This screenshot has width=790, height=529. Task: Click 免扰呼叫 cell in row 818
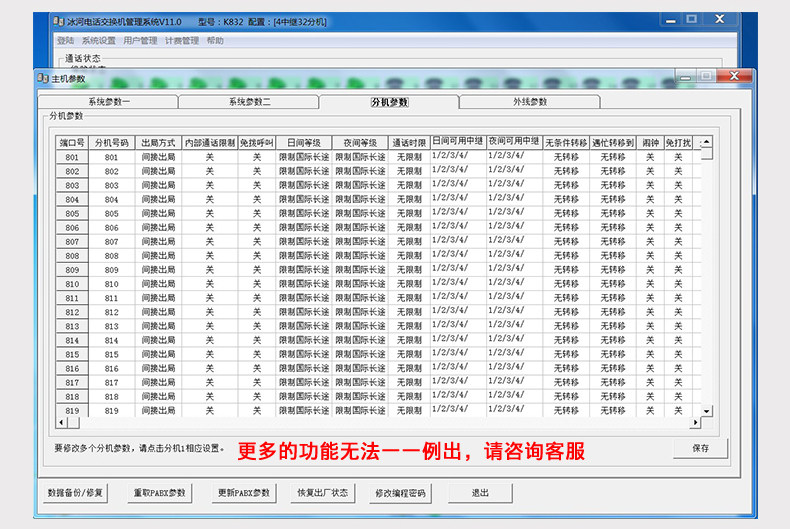pos(256,397)
